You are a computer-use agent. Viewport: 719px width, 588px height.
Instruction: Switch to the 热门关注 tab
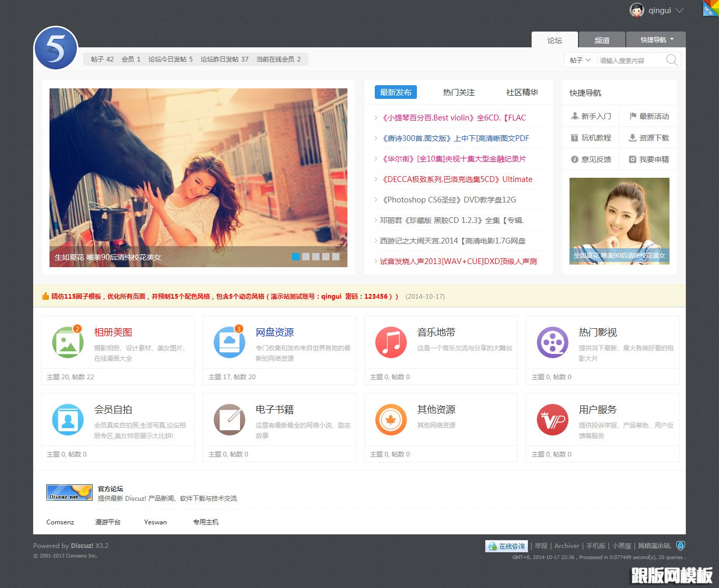pyautogui.click(x=458, y=92)
